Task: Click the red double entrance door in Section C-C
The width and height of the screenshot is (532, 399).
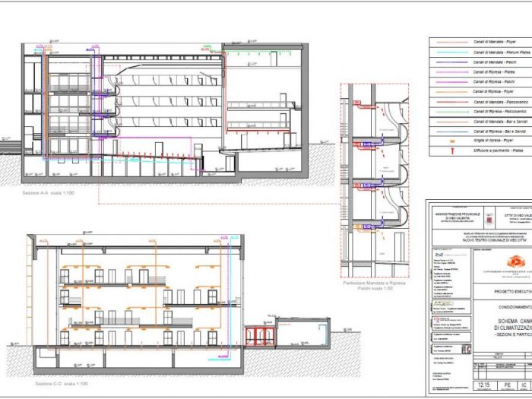Action: point(260,336)
